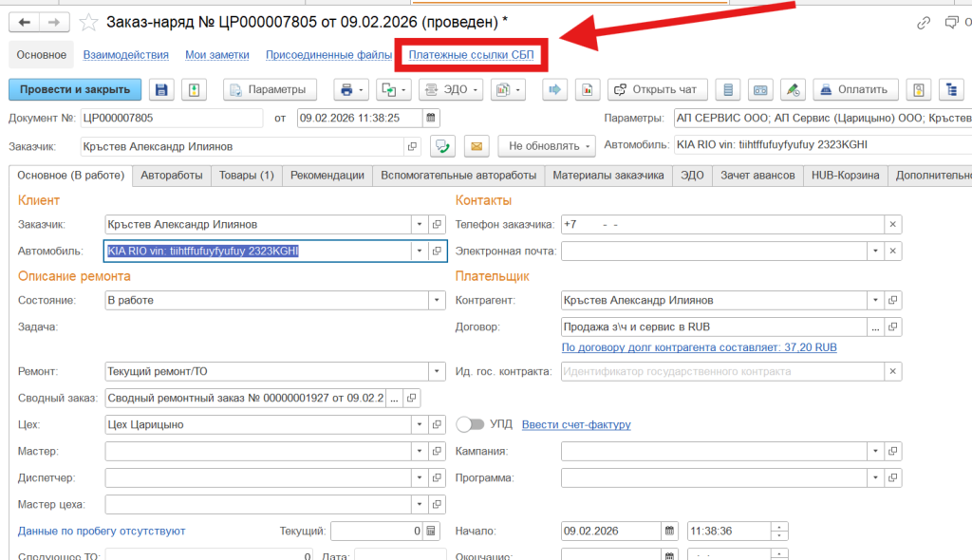Open the Платежные ссылки СБП link
This screenshot has width=972, height=560.
pyautogui.click(x=471, y=55)
